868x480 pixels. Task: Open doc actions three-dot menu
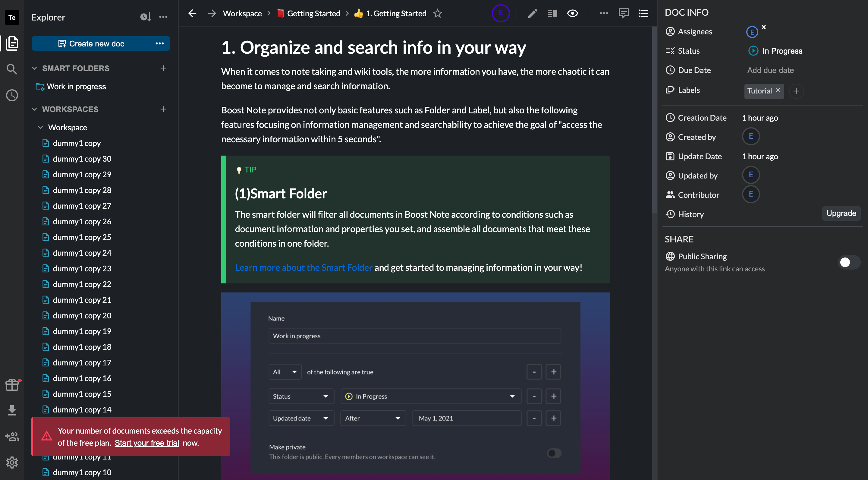click(603, 14)
